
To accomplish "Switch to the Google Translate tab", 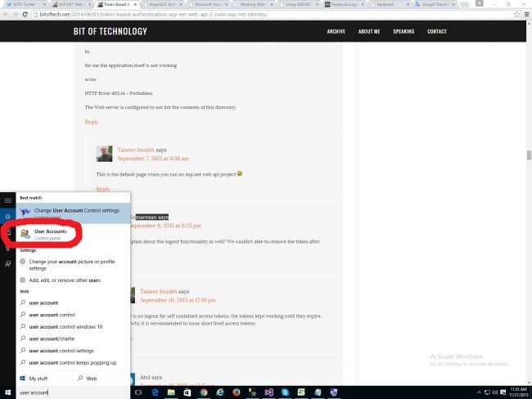I will pyautogui.click(x=435, y=4).
